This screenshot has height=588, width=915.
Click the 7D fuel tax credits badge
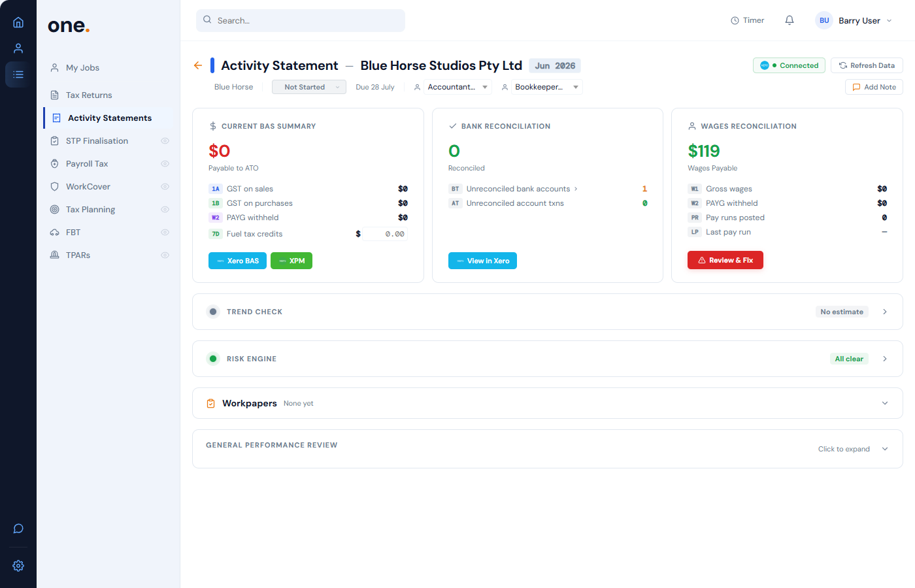(216, 234)
